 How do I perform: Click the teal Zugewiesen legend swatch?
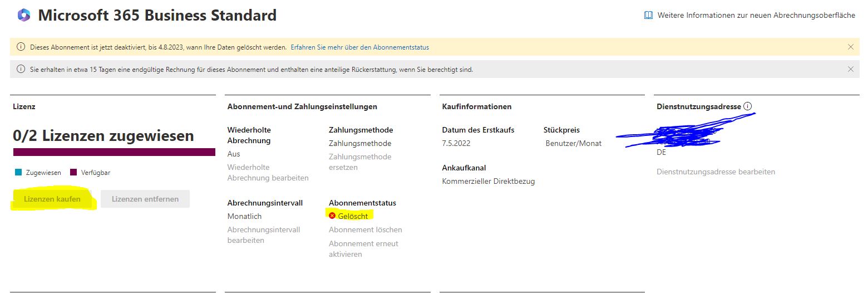pyautogui.click(x=18, y=173)
